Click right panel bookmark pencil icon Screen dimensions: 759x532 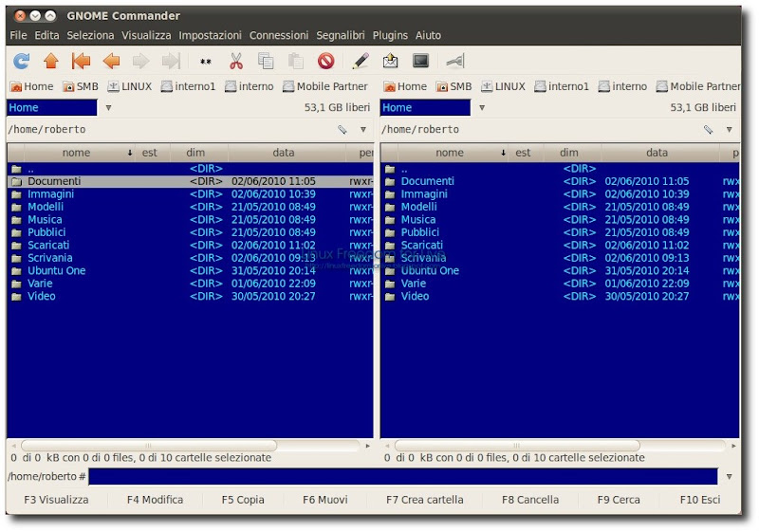coord(708,130)
